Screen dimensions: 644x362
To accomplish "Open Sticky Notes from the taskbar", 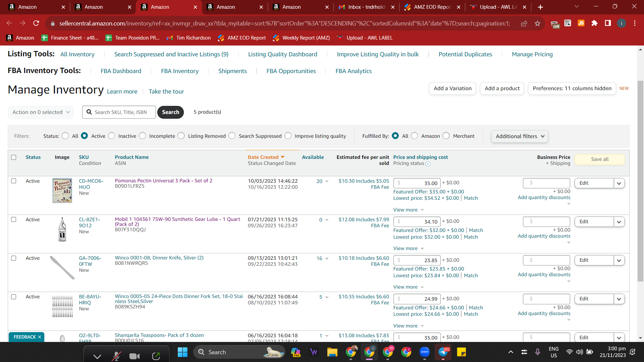I will click(462, 352).
